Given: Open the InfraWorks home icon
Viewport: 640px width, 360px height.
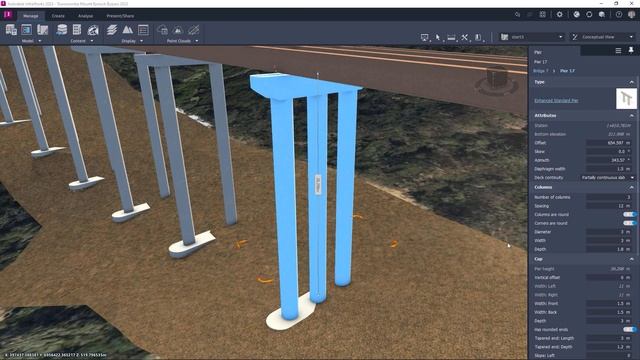Looking at the screenshot, I should click(x=8, y=15).
